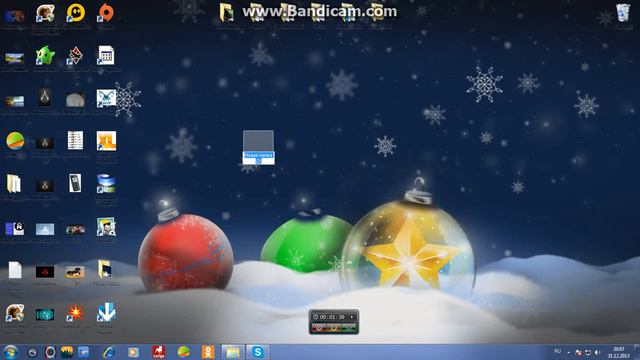The image size is (640, 360).
Task: Select the gray rock image thumbnail
Action: pos(76,100)
